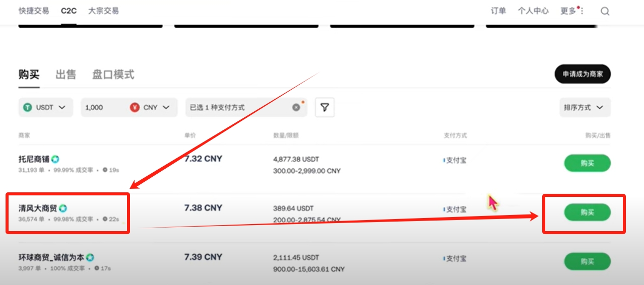Open the 更多 menu
The image size is (644, 285).
[571, 11]
